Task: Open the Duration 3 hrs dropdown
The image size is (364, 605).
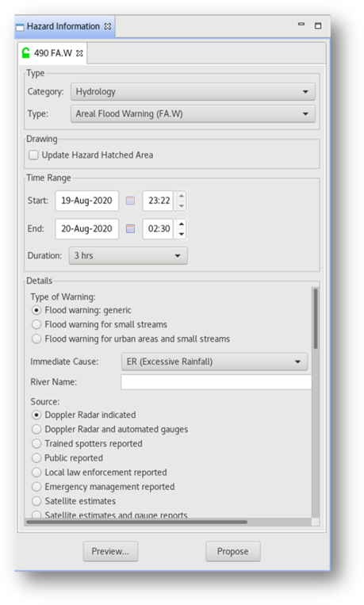Action: (128, 256)
